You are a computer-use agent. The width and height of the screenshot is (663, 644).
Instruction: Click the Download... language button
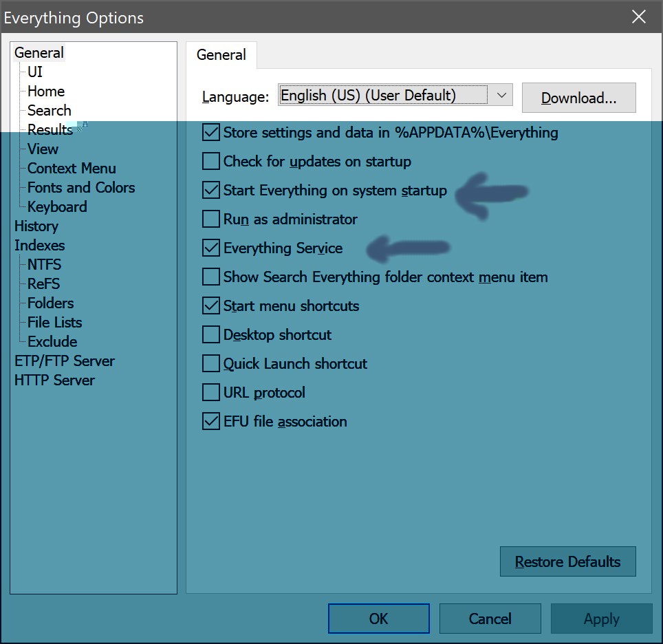(x=579, y=98)
